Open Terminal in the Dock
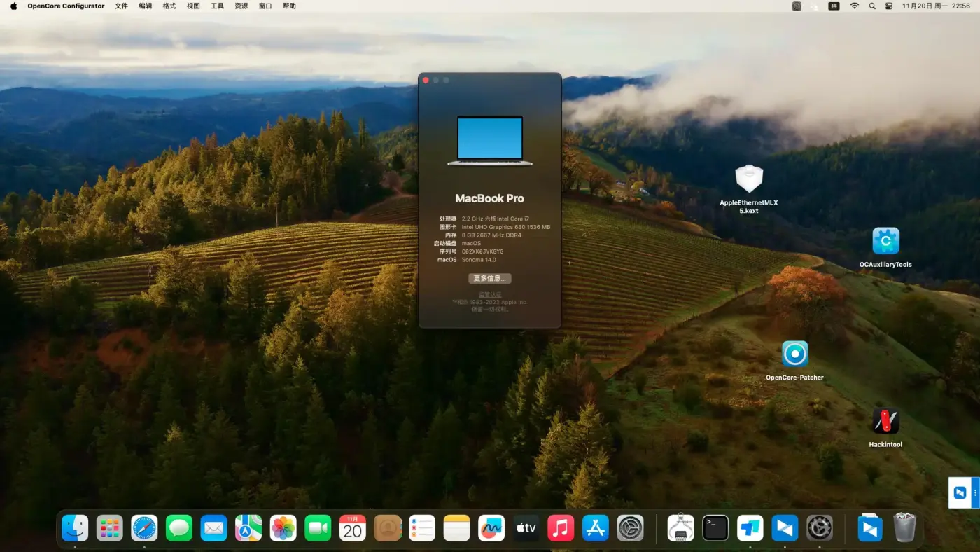 (x=715, y=528)
